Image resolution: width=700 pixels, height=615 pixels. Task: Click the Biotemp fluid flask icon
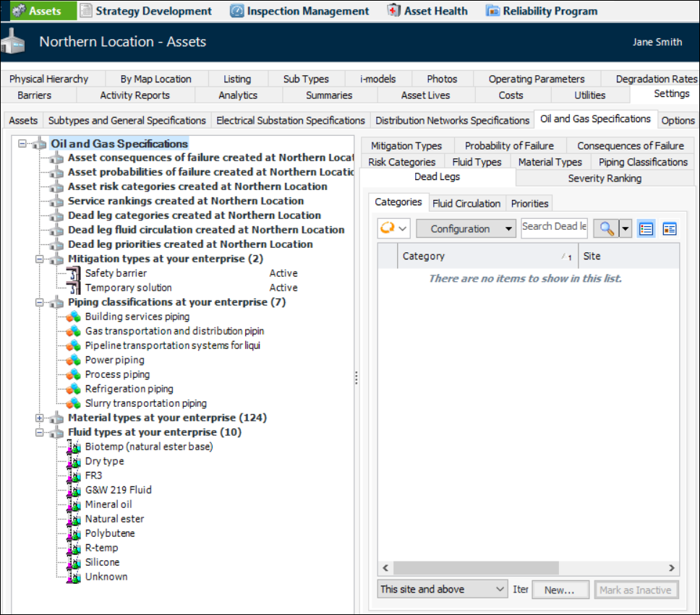coord(74,447)
